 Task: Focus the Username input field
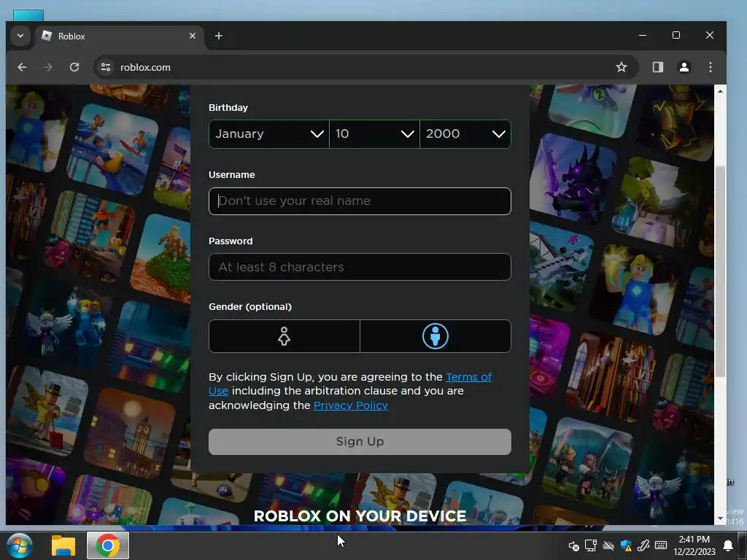(x=360, y=201)
